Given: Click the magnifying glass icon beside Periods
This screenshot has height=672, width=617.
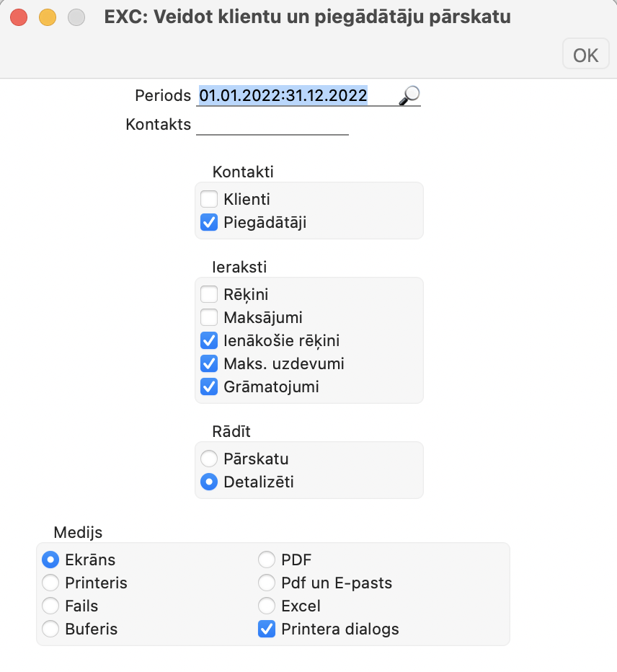Looking at the screenshot, I should 409,95.
